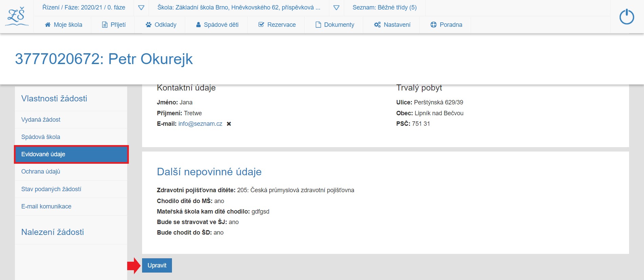The width and height of the screenshot is (644, 280).
Task: Open Stav podaných žádostí in the sidebar
Action: pyautogui.click(x=71, y=189)
